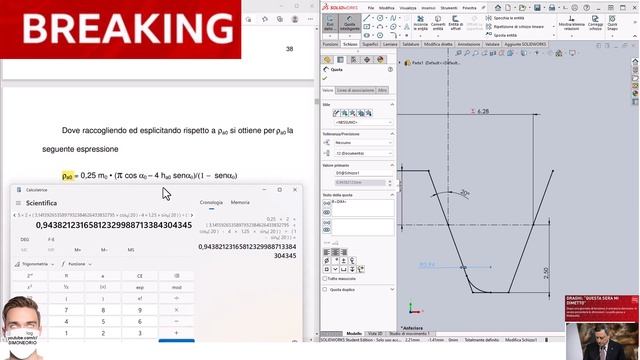This screenshot has width=640, height=360.
Task: Click the pi button in Calculator
Action: pos(66,276)
